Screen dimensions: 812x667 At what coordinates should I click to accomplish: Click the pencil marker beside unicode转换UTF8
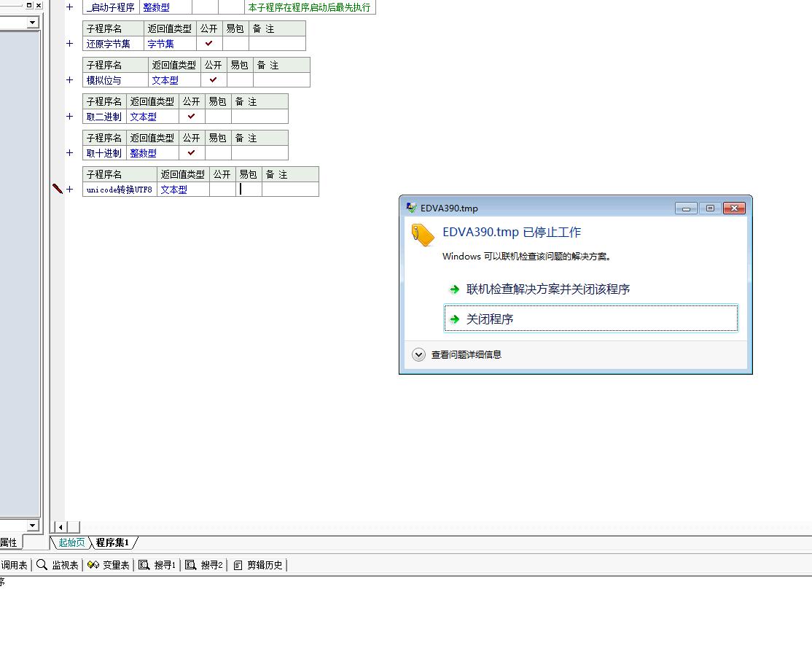[58, 189]
